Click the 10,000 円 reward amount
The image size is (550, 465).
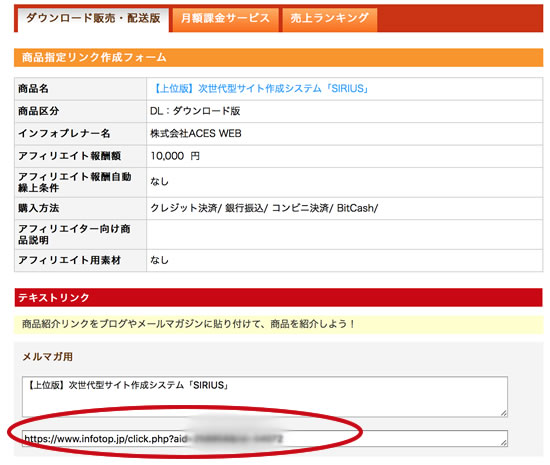tap(175, 156)
